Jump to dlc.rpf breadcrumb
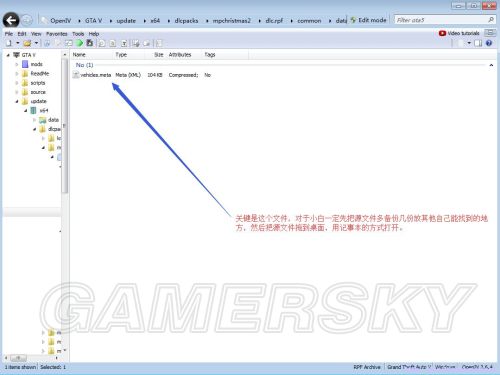The height and width of the screenshot is (375, 500). [x=274, y=21]
